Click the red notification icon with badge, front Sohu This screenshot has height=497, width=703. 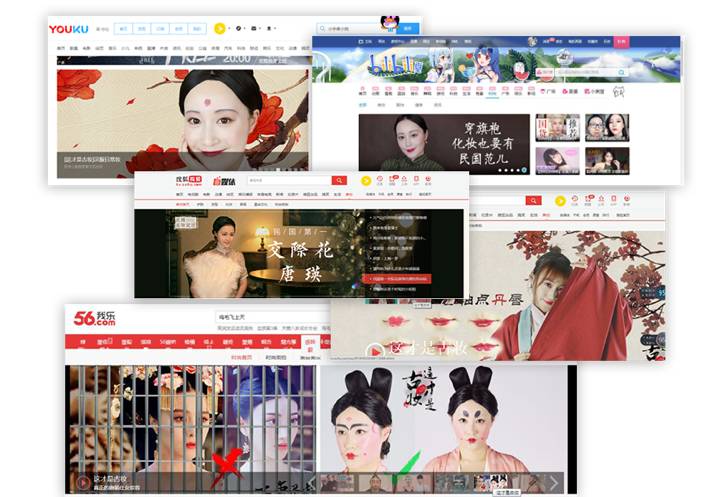392,180
